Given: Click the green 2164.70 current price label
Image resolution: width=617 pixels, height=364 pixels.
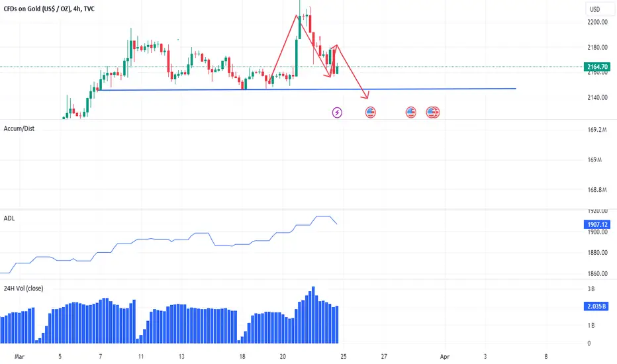Looking at the screenshot, I should click(x=597, y=67).
